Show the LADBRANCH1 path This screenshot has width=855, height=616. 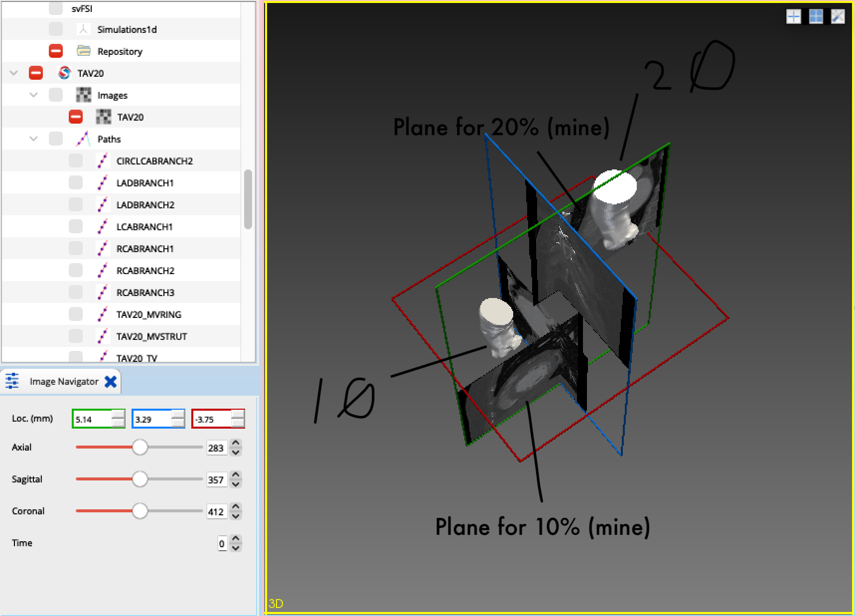click(76, 182)
